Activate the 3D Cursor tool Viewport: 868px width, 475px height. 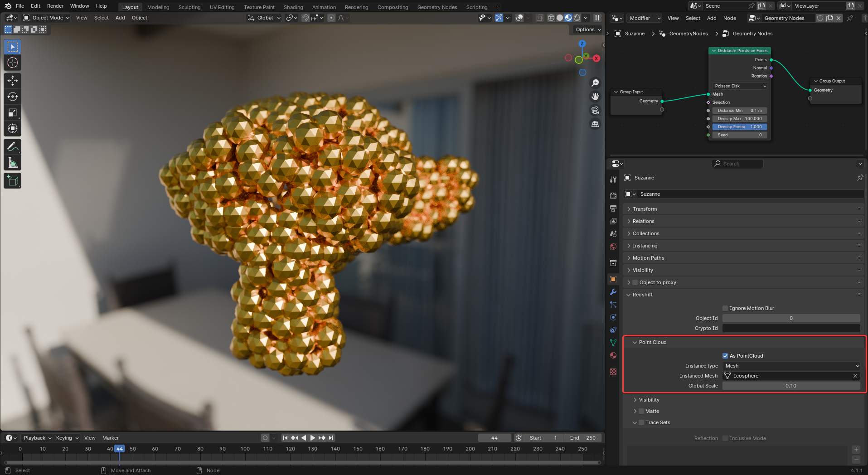[x=13, y=63]
